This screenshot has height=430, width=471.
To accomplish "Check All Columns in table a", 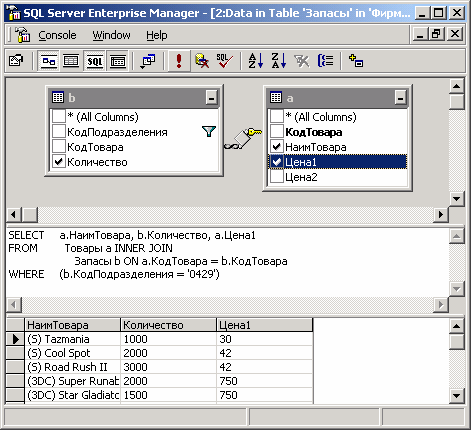I will [277, 117].
